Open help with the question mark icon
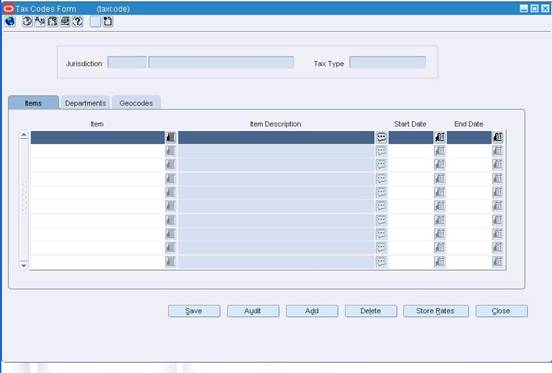Viewport: 552px width, 373px height. [x=78, y=21]
